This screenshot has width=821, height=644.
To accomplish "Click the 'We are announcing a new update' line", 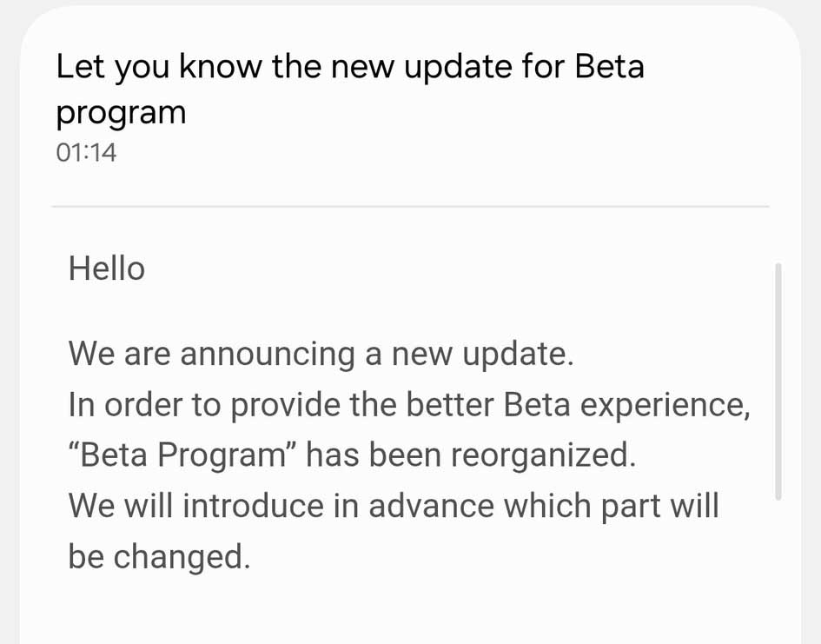I will click(x=321, y=354).
